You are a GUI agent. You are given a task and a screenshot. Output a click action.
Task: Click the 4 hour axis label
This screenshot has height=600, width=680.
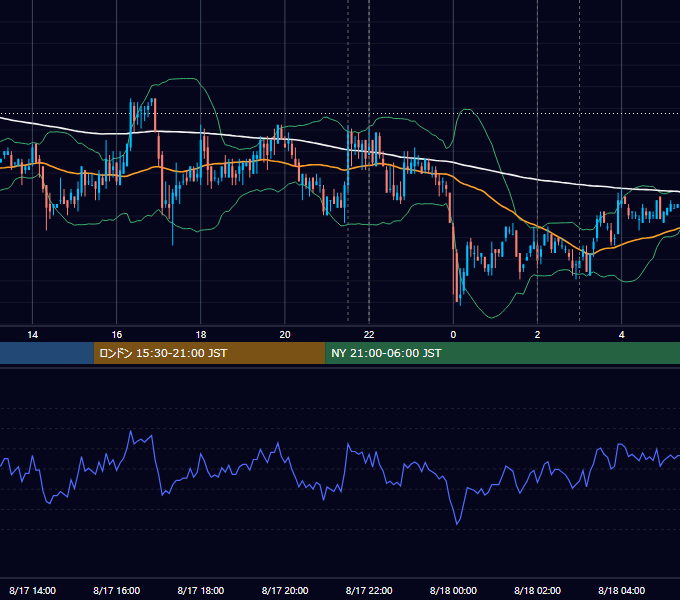(x=621, y=335)
